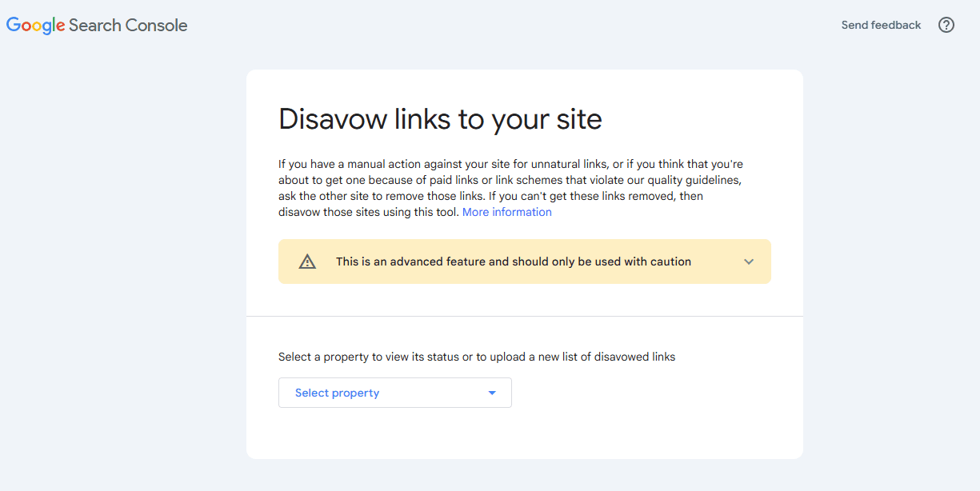Click the warning triangle icon

click(307, 261)
